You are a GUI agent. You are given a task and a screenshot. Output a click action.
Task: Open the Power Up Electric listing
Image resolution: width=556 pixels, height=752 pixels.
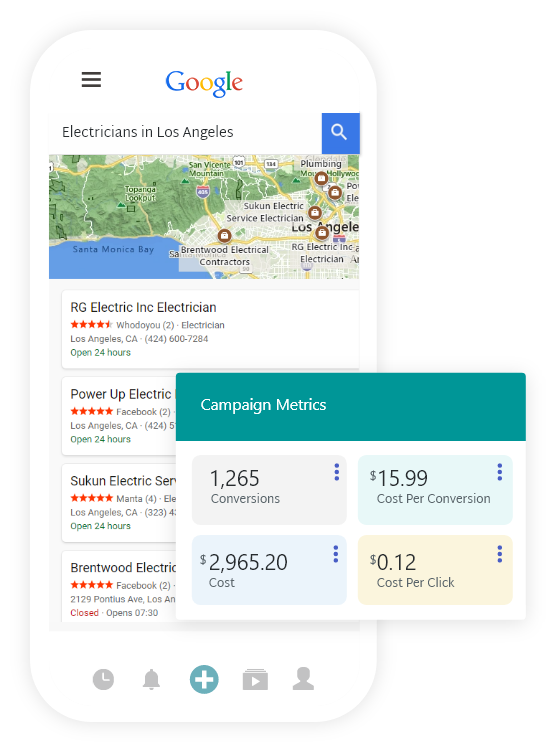[x=119, y=416]
